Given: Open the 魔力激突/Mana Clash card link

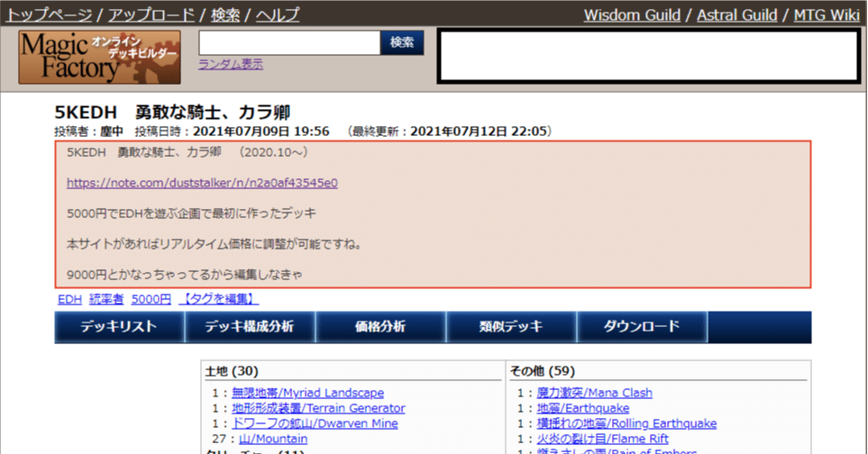Looking at the screenshot, I should [595, 393].
